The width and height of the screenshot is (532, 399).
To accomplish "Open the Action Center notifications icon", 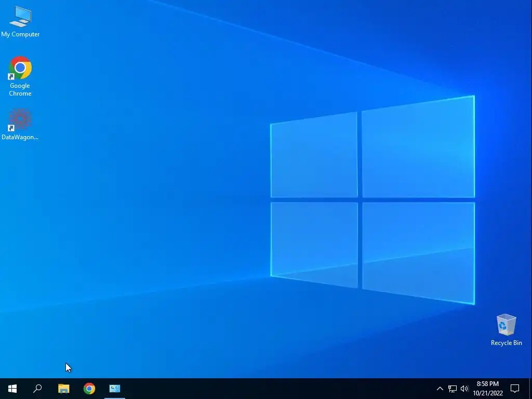I will (515, 389).
